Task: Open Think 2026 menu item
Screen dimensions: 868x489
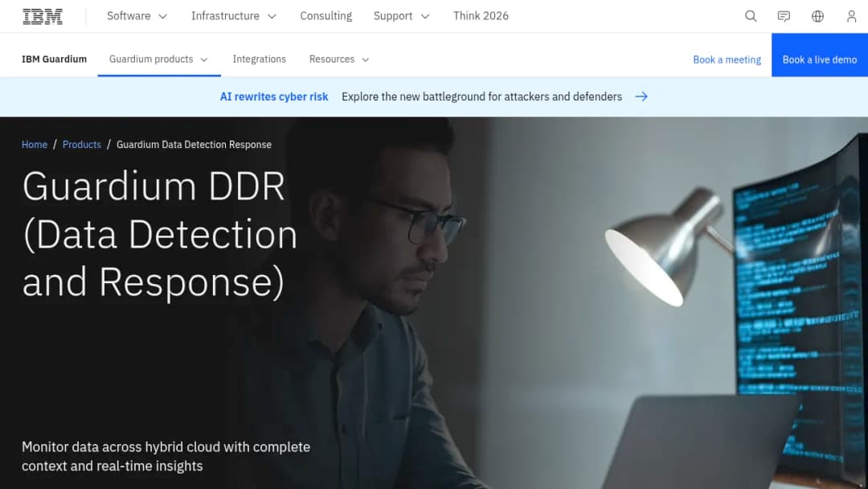Action: (481, 16)
